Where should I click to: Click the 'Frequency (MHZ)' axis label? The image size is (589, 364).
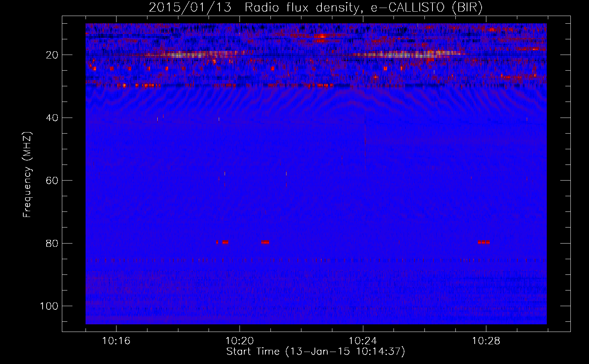tap(27, 175)
